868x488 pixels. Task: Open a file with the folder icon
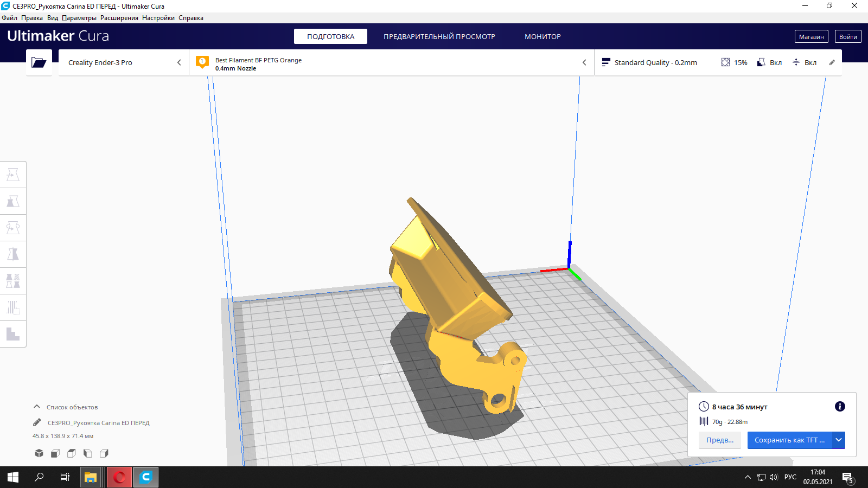pyautogui.click(x=39, y=62)
